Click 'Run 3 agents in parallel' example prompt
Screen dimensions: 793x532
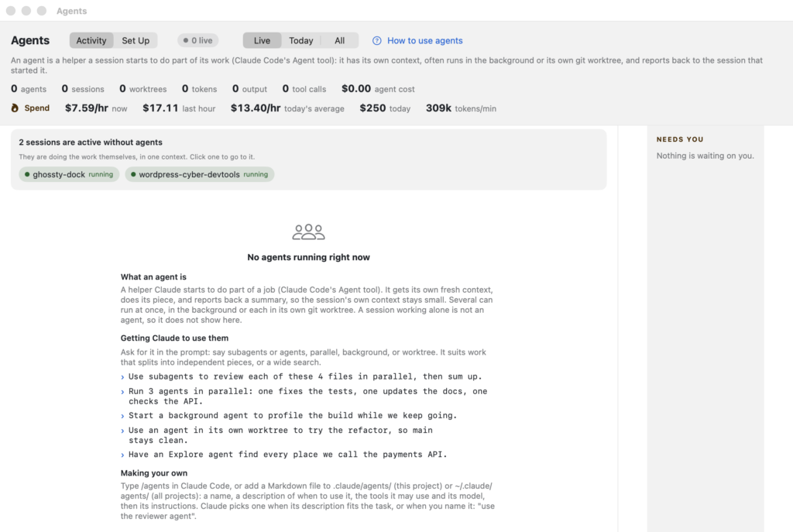(307, 396)
